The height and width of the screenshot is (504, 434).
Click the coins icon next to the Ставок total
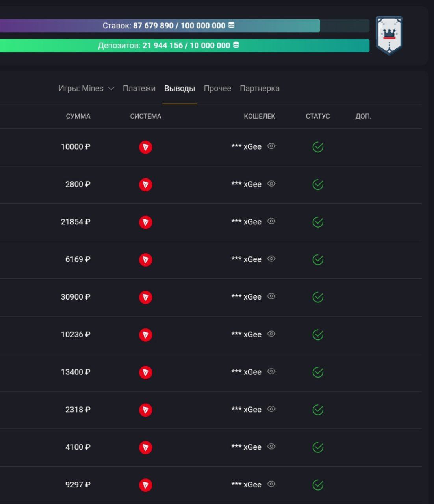pos(232,25)
